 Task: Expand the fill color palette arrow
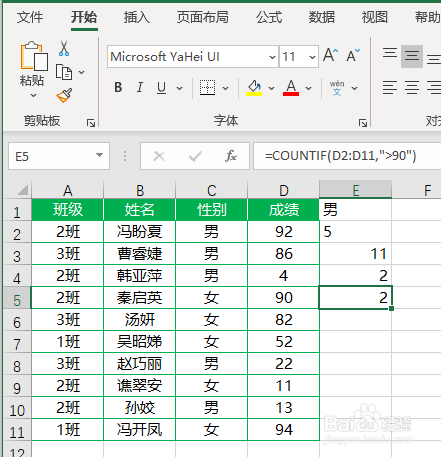[x=272, y=88]
